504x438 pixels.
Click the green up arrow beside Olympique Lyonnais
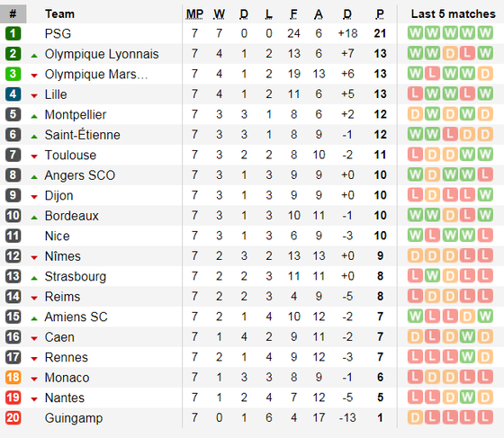click(34, 56)
